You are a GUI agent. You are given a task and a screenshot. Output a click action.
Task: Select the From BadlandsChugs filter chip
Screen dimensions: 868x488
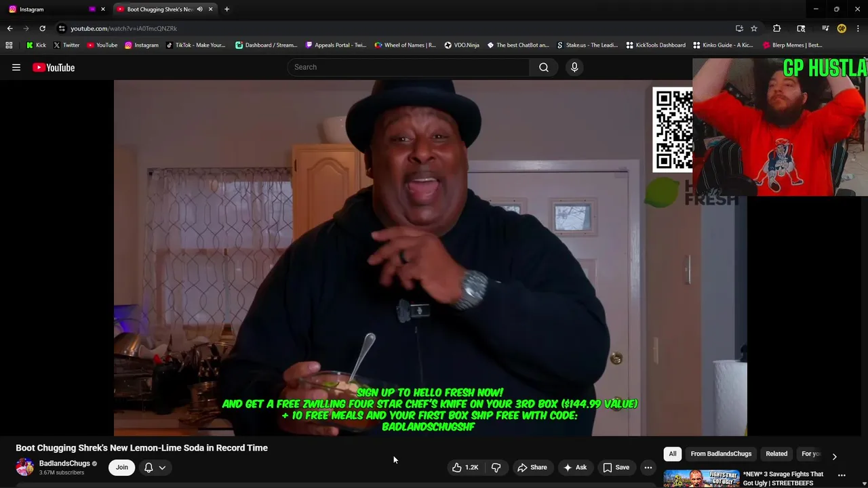tap(721, 453)
